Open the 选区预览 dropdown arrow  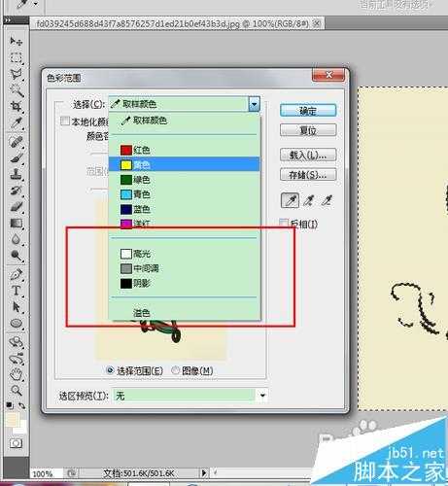pos(262,395)
